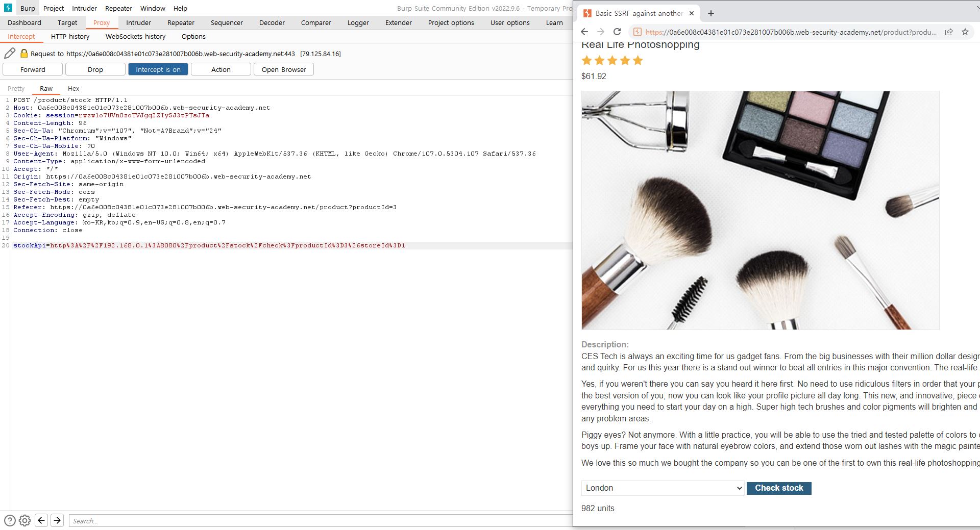Switch to the Intruder tool tab
The height and width of the screenshot is (530, 980).
[x=138, y=22]
